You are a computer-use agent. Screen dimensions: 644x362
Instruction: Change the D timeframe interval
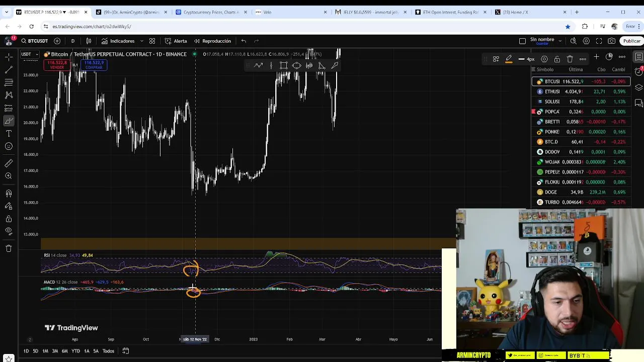click(72, 41)
